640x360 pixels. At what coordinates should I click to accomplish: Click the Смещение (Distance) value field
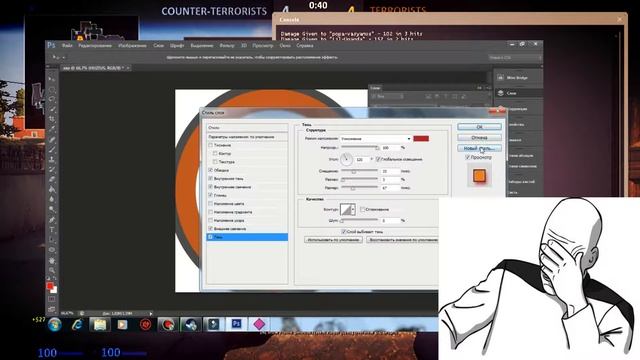(390, 171)
